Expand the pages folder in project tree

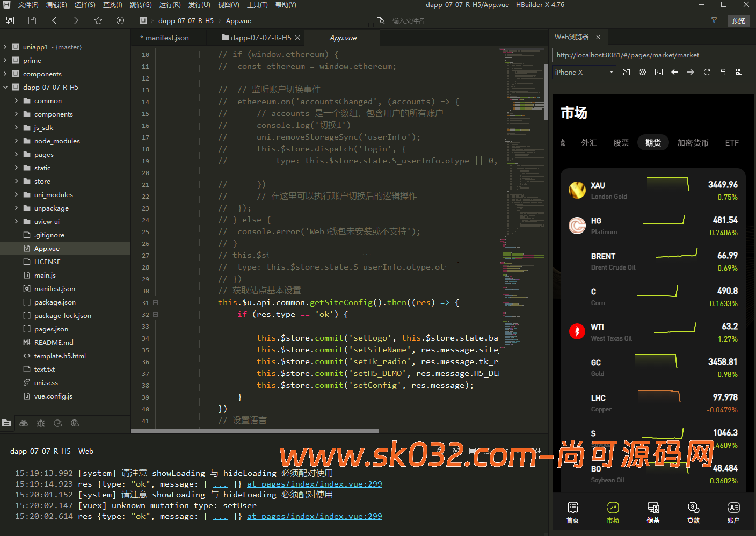16,154
